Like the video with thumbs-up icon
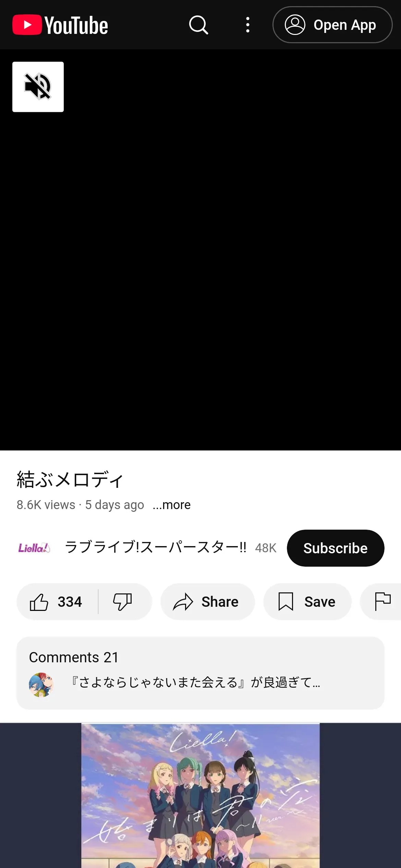This screenshot has width=401, height=868. pyautogui.click(x=39, y=602)
